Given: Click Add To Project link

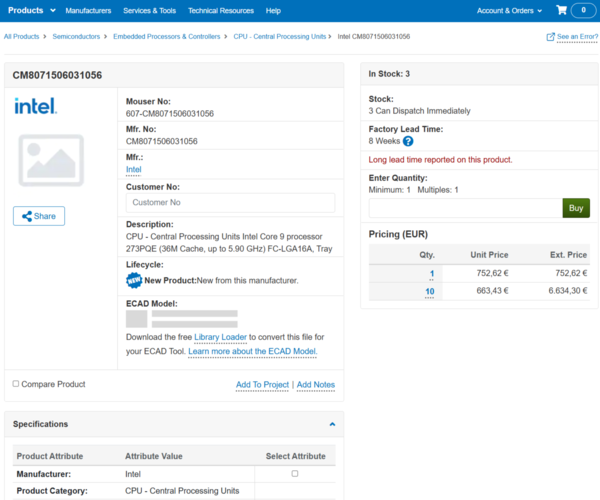Looking at the screenshot, I should tap(262, 384).
